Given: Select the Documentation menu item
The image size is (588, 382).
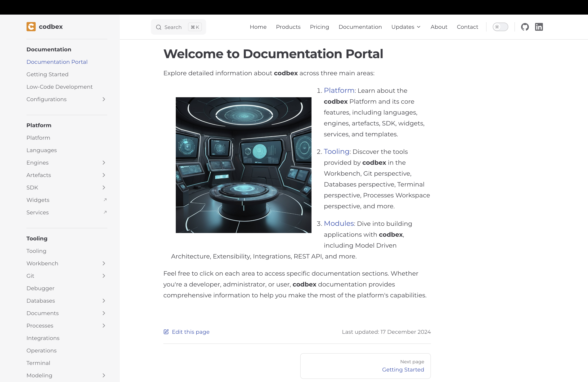Looking at the screenshot, I should [x=360, y=27].
